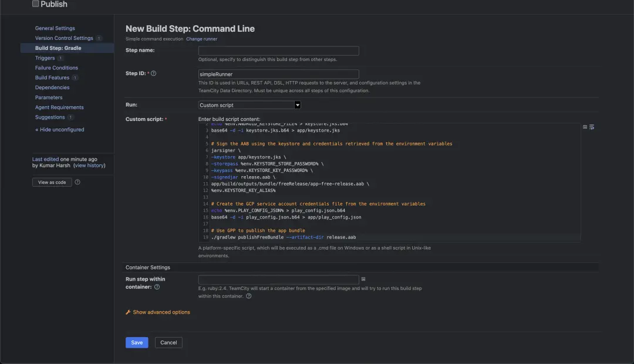Click parameter picker icon beside container field
Screen dimensions: 634x364
pos(363,279)
